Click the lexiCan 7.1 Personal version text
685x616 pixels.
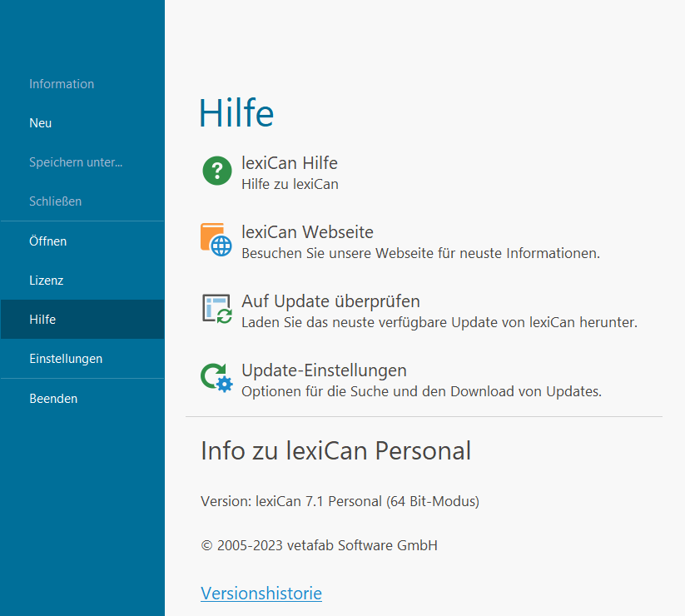pos(340,501)
